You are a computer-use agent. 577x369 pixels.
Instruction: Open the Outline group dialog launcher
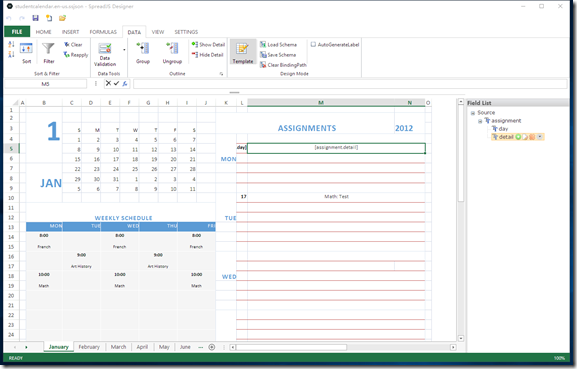(221, 74)
